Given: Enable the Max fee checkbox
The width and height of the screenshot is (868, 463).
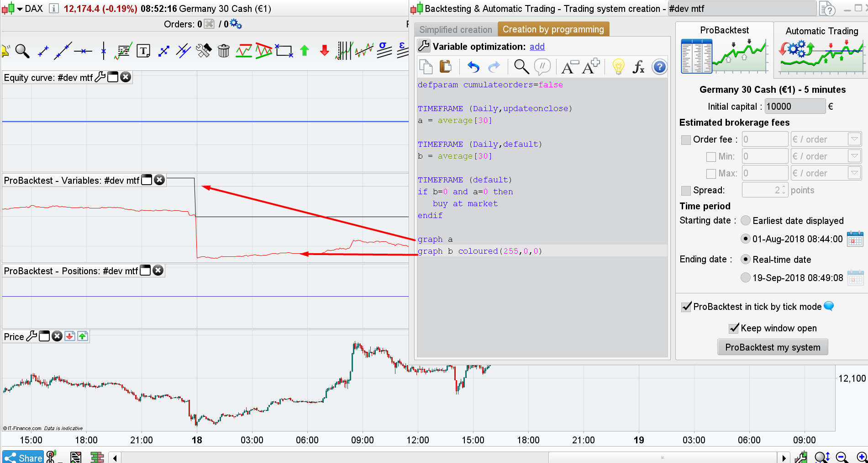Looking at the screenshot, I should (x=711, y=174).
